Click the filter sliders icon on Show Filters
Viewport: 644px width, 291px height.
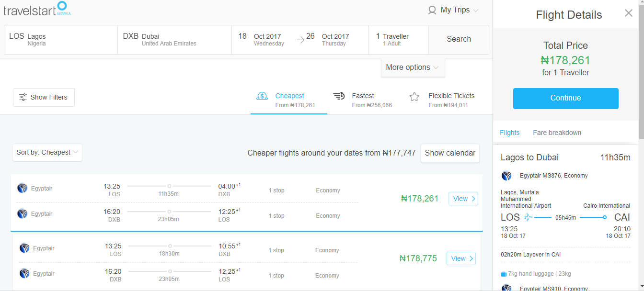point(23,97)
